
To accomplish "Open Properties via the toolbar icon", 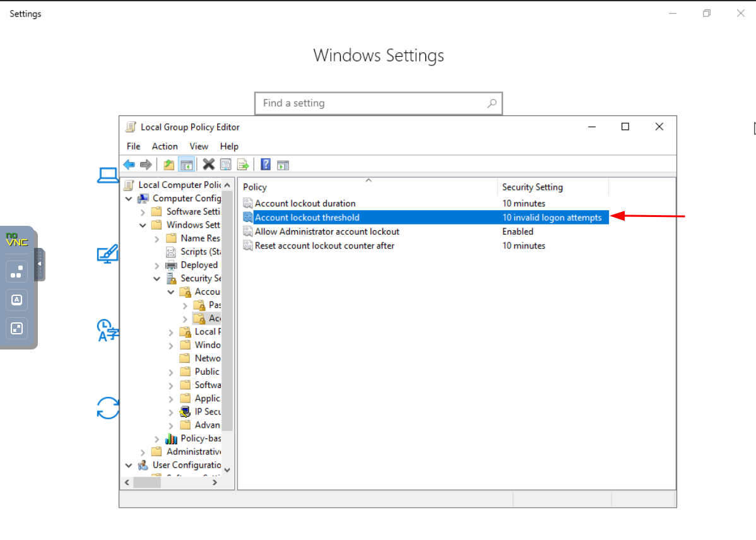I will 226,165.
